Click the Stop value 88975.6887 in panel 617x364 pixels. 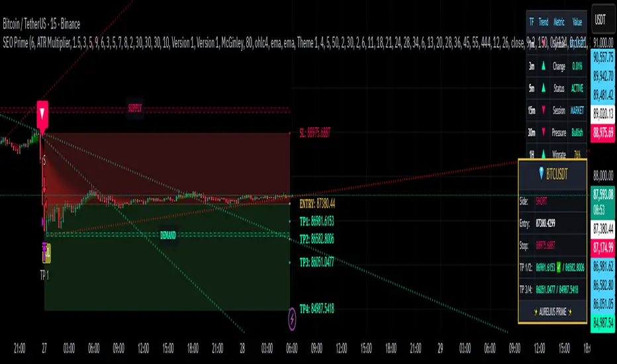tap(546, 246)
